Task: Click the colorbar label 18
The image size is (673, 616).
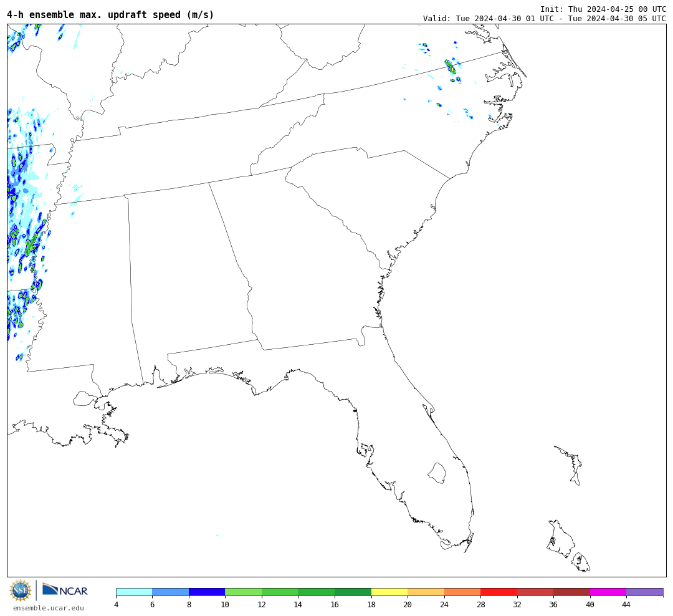Action: [x=371, y=605]
